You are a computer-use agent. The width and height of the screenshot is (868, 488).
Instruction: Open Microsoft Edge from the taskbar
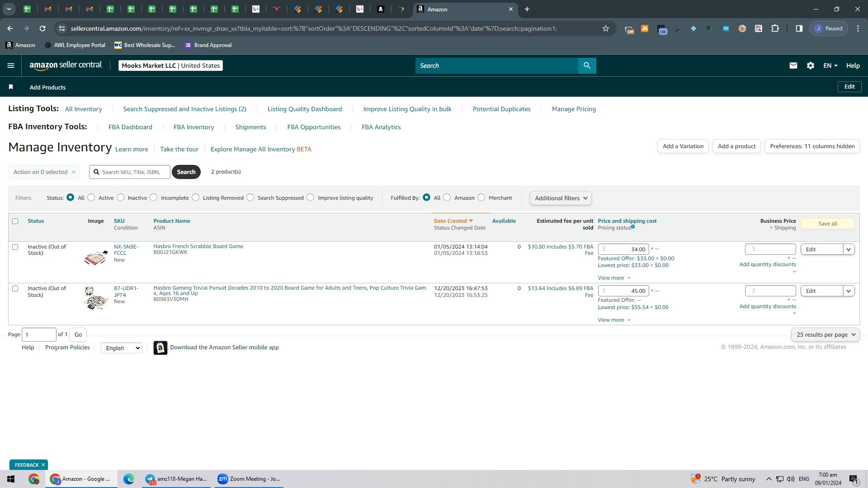pos(129,479)
